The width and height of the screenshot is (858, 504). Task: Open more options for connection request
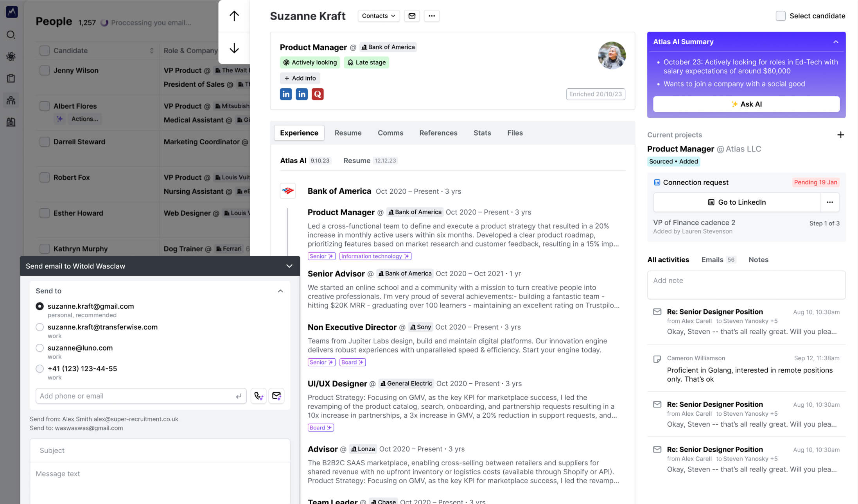pos(829,202)
